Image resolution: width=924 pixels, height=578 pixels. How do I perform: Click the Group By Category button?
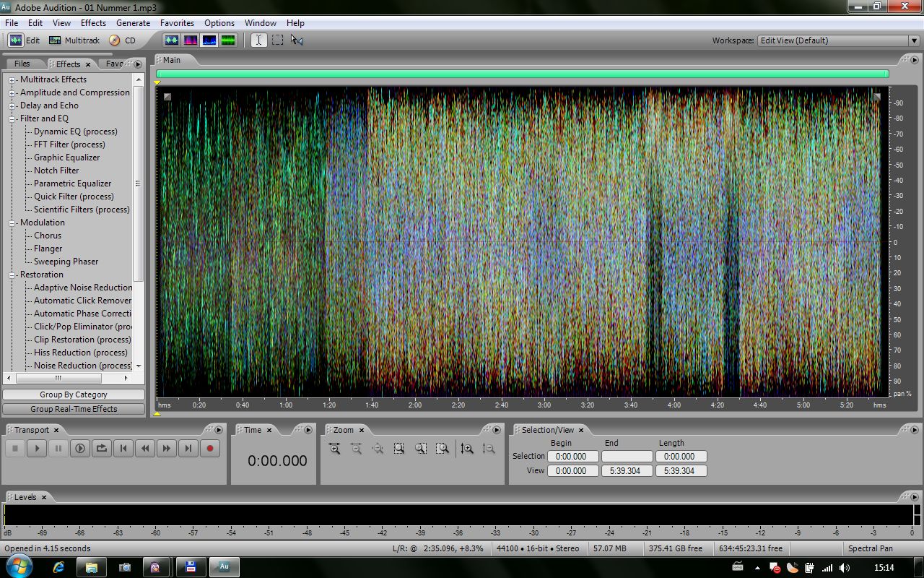[74, 394]
